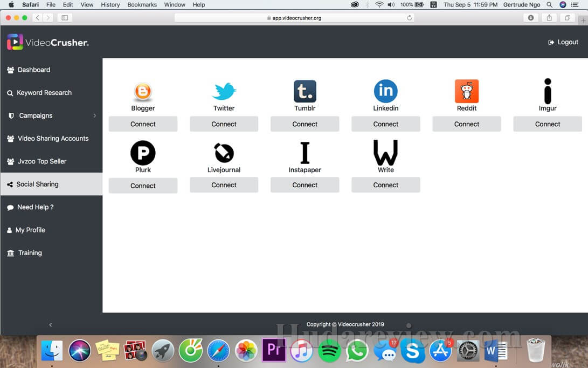Open Wi-Fi status menu
The image size is (588, 368).
[379, 4]
